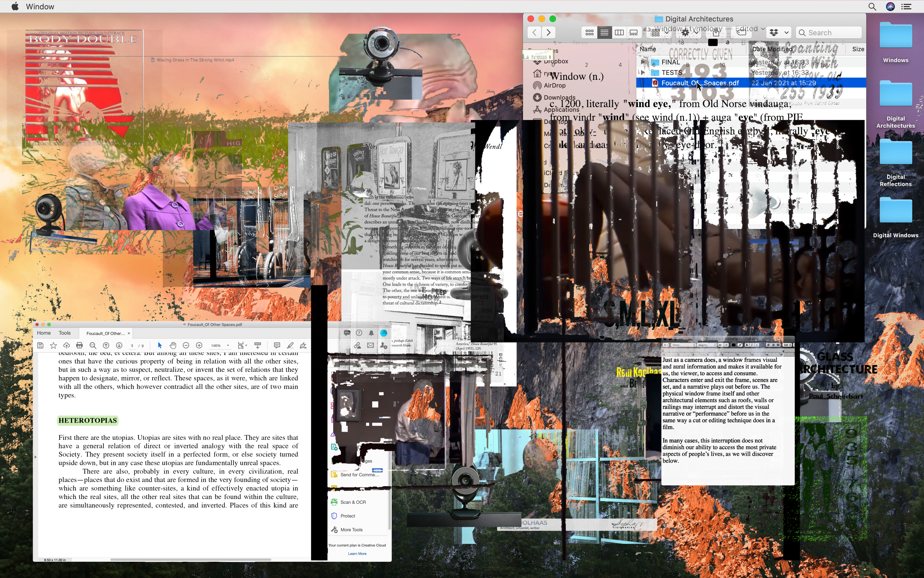Viewport: 924px width, 578px height.
Task: Open the Home tab in Acrobat
Action: point(43,333)
